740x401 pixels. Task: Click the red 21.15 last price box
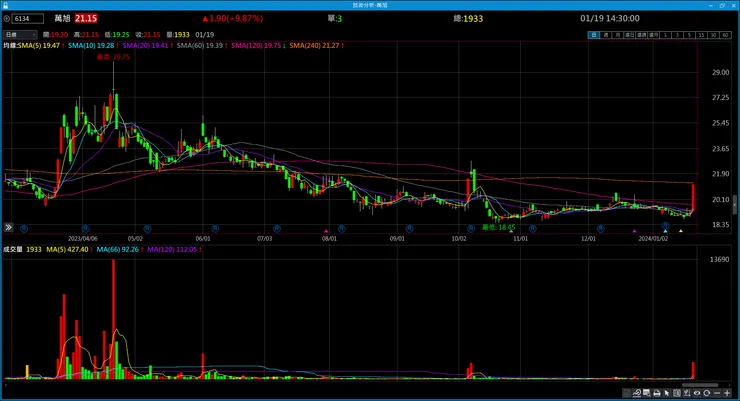click(86, 18)
